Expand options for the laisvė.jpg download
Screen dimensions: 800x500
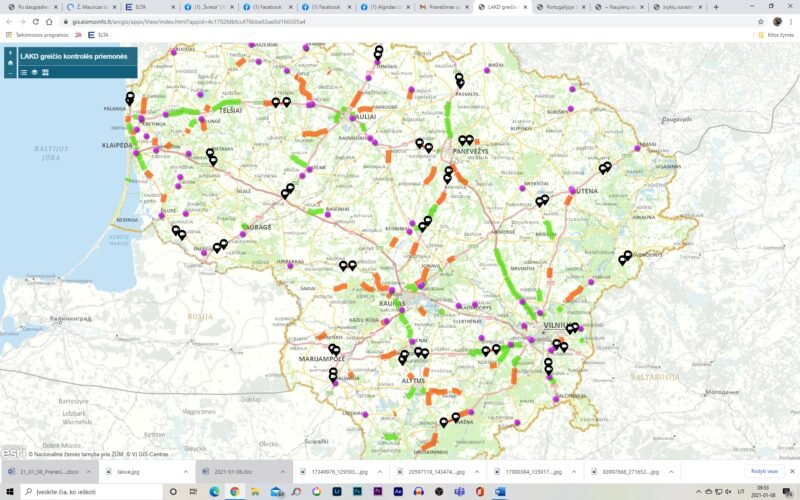185,472
